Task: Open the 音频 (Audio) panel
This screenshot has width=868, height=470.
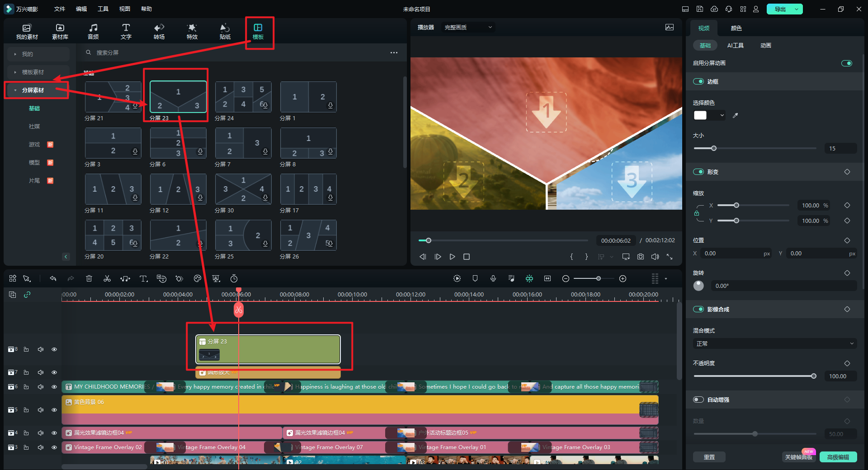Action: tap(93, 31)
